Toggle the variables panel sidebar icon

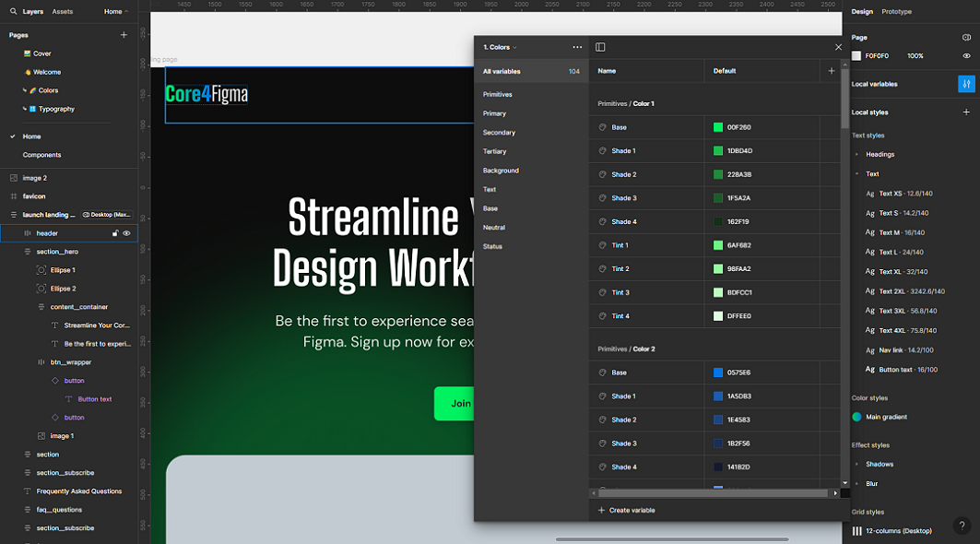600,47
